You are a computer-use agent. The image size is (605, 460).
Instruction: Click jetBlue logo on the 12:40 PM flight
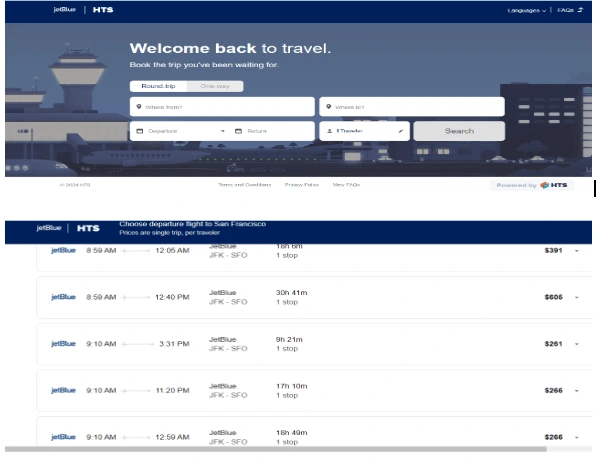click(x=63, y=297)
